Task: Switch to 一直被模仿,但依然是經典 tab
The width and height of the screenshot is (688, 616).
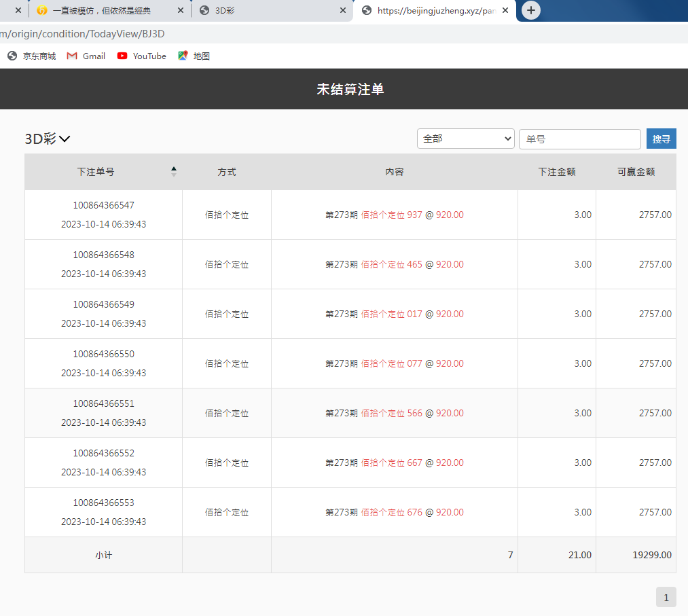Action: click(x=110, y=11)
